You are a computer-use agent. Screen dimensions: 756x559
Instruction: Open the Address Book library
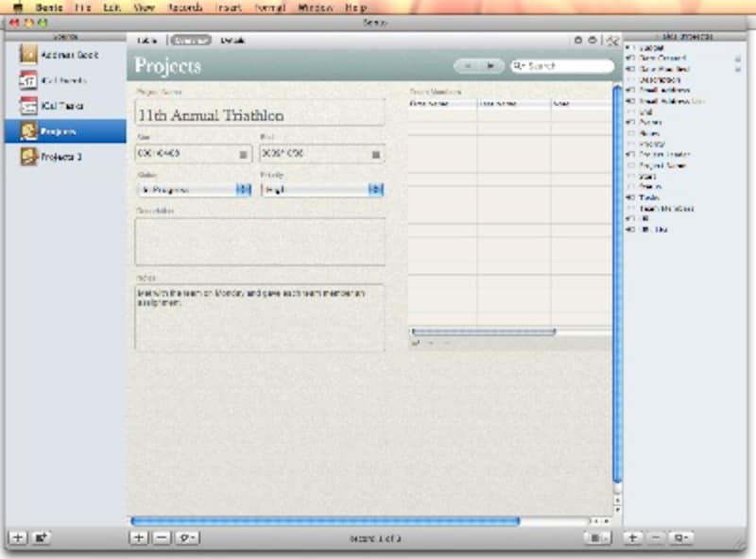(x=63, y=55)
